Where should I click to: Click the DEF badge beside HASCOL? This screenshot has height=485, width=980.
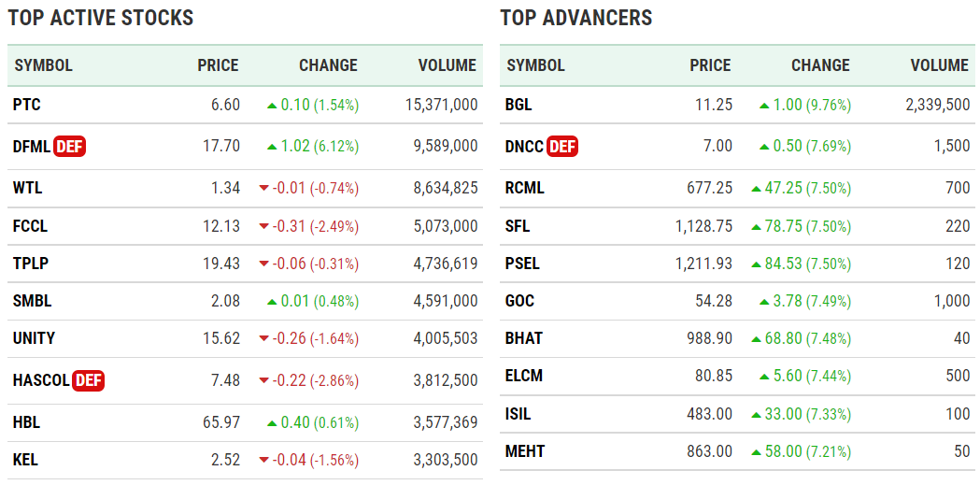click(88, 380)
